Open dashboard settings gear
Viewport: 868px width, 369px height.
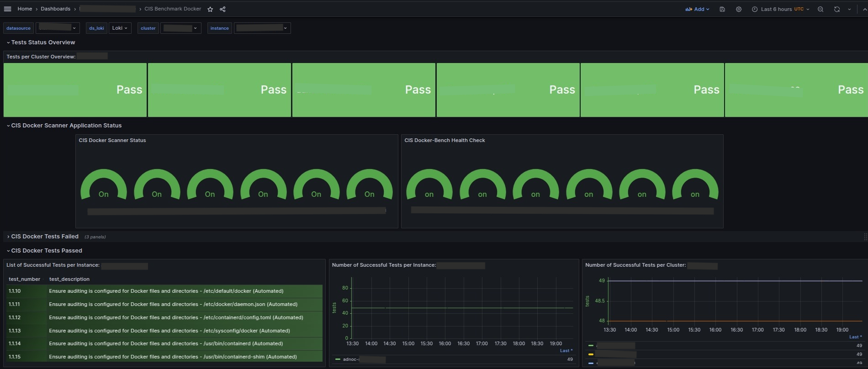[x=739, y=9]
